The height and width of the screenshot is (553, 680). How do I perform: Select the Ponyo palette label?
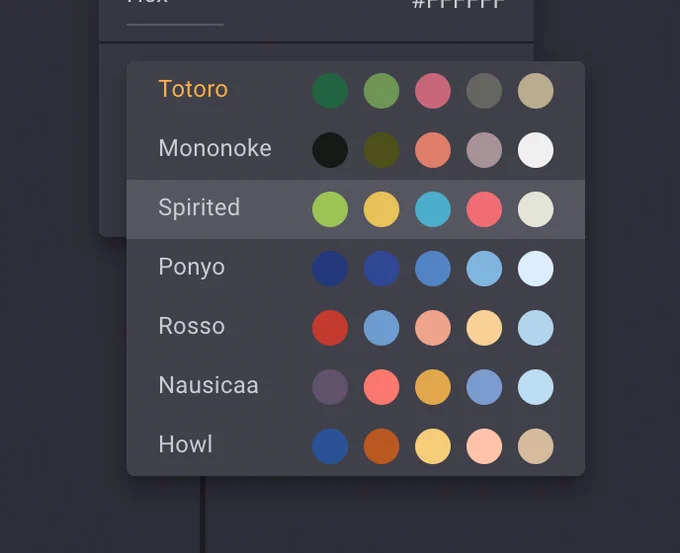click(192, 267)
